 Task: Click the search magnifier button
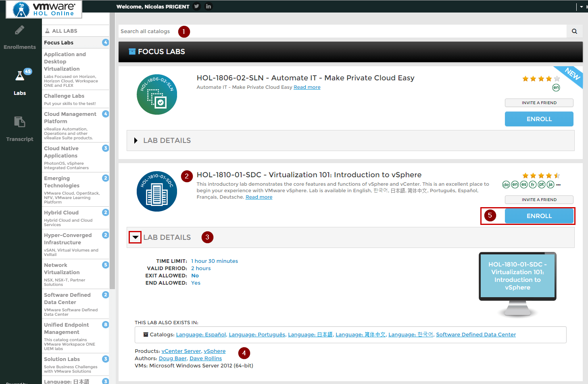pyautogui.click(x=574, y=31)
